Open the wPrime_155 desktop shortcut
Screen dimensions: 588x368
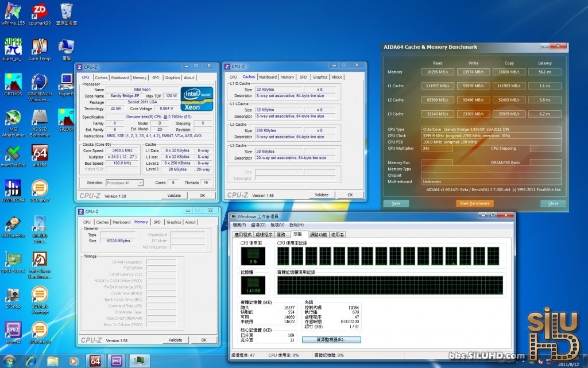11,11
